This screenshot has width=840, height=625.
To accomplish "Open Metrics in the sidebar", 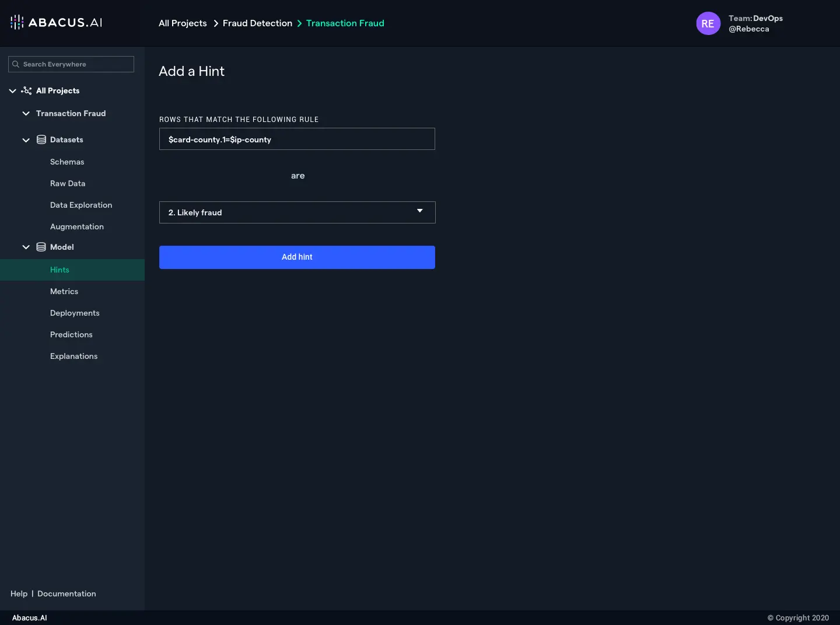I will [64, 291].
